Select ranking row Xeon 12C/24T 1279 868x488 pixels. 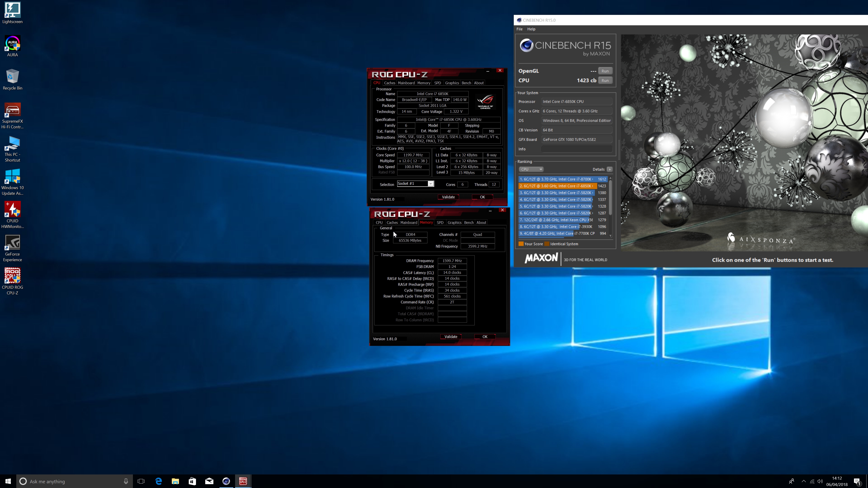[563, 220]
